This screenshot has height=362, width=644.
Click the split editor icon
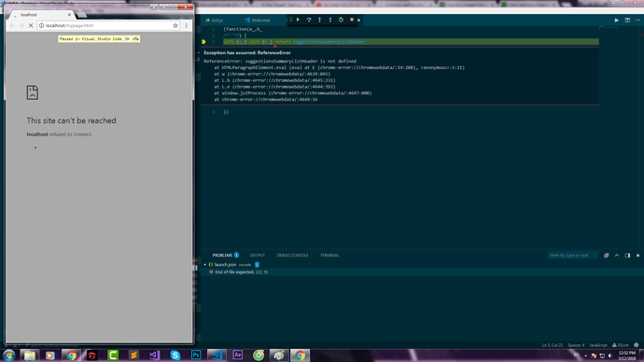coord(627,21)
